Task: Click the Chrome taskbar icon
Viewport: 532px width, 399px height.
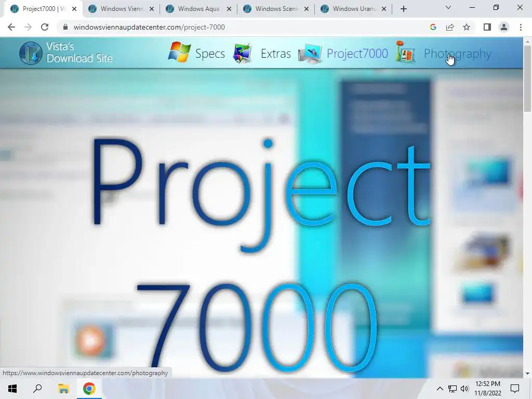Action: tap(89, 389)
